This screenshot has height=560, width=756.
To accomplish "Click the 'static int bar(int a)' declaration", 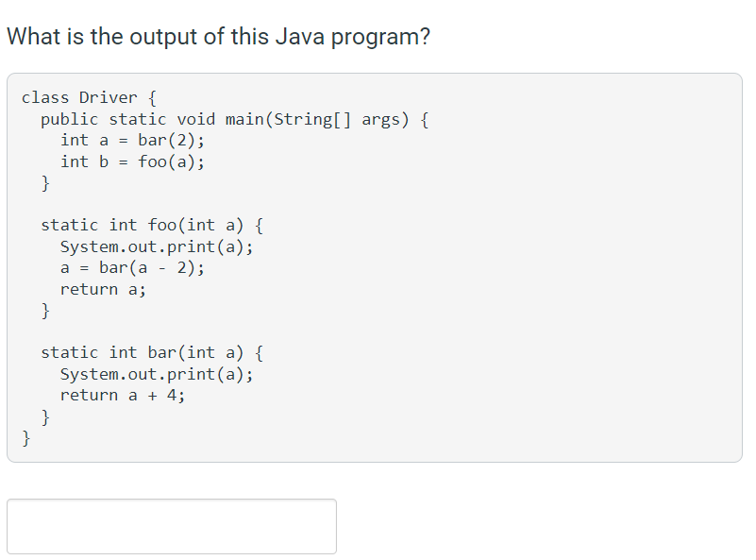I will pyautogui.click(x=152, y=352).
